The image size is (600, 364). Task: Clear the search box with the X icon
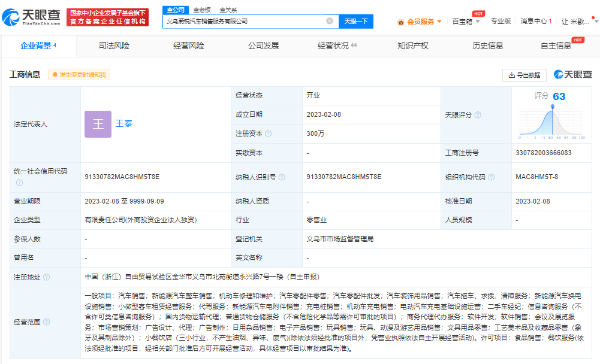(330, 21)
